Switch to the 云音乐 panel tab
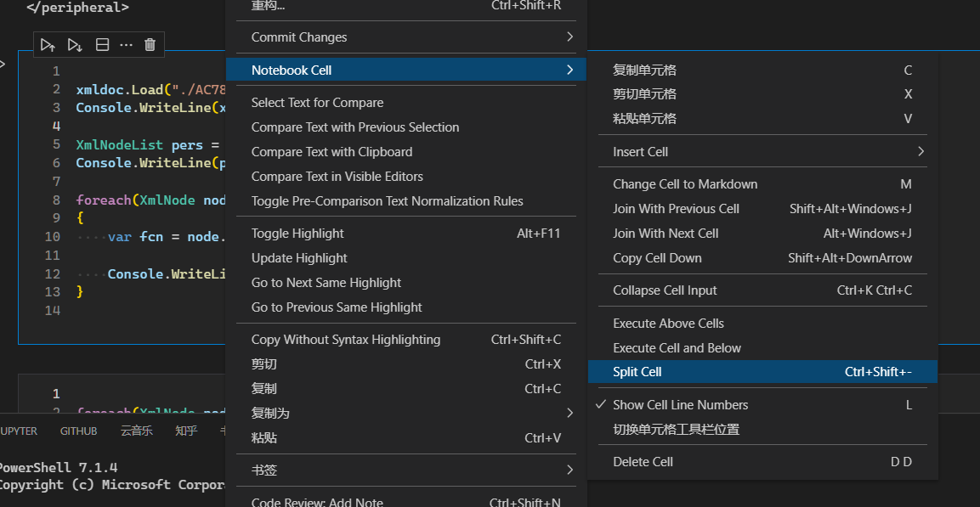Screen dimensions: 980x507 click(x=136, y=431)
